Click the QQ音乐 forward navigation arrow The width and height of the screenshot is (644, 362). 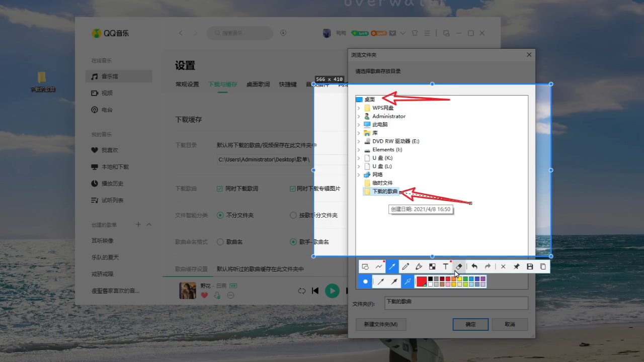[196, 33]
